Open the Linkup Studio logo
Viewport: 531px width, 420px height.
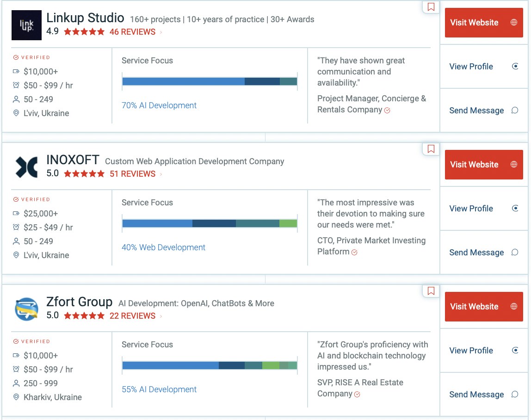pyautogui.click(x=26, y=25)
